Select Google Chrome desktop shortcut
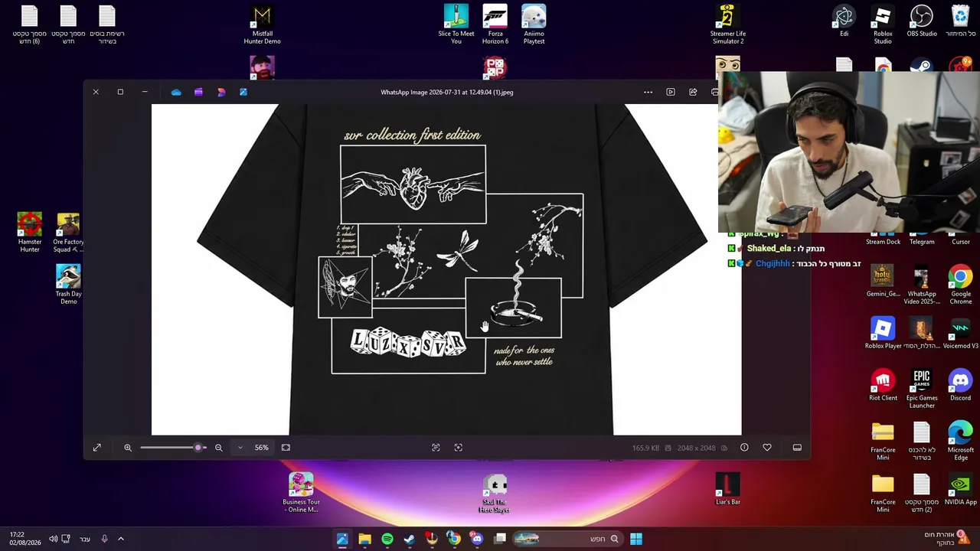 pos(960,285)
